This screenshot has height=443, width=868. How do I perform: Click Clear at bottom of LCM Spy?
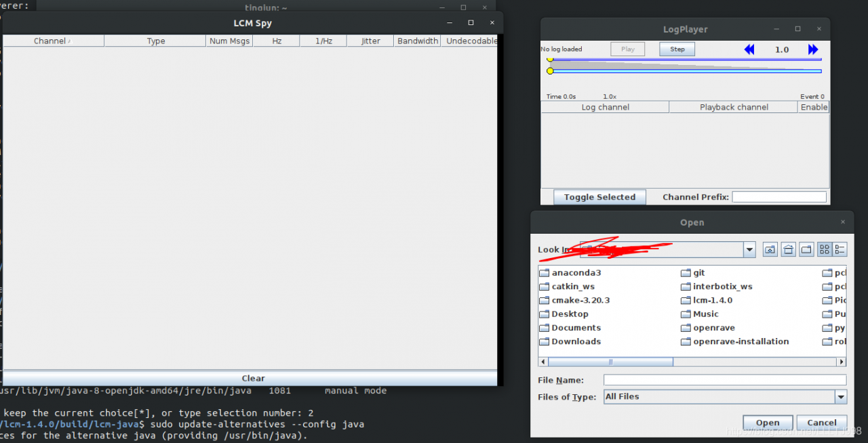[253, 378]
